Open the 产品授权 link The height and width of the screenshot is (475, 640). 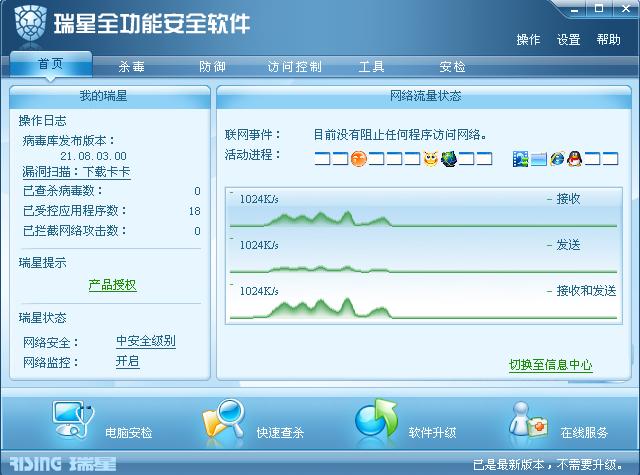(112, 284)
